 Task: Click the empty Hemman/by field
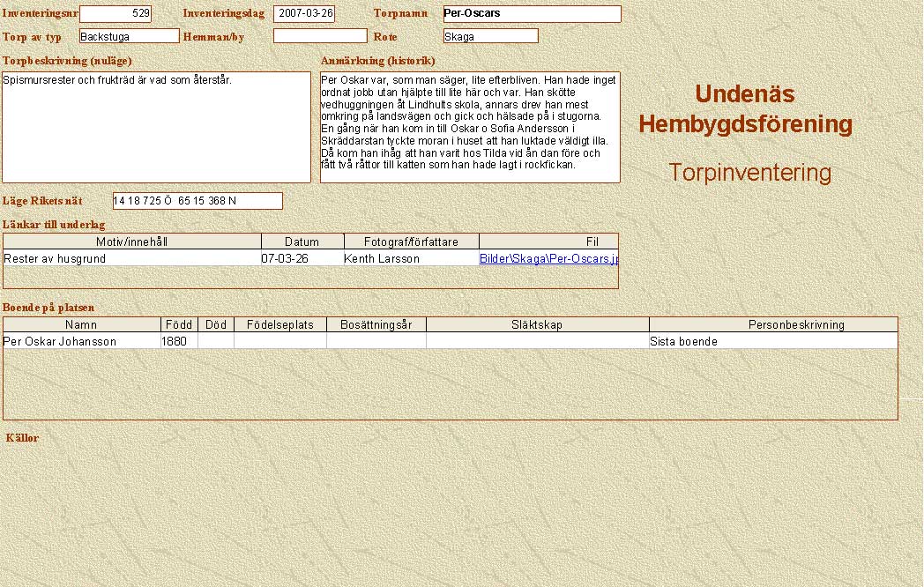[x=320, y=36]
